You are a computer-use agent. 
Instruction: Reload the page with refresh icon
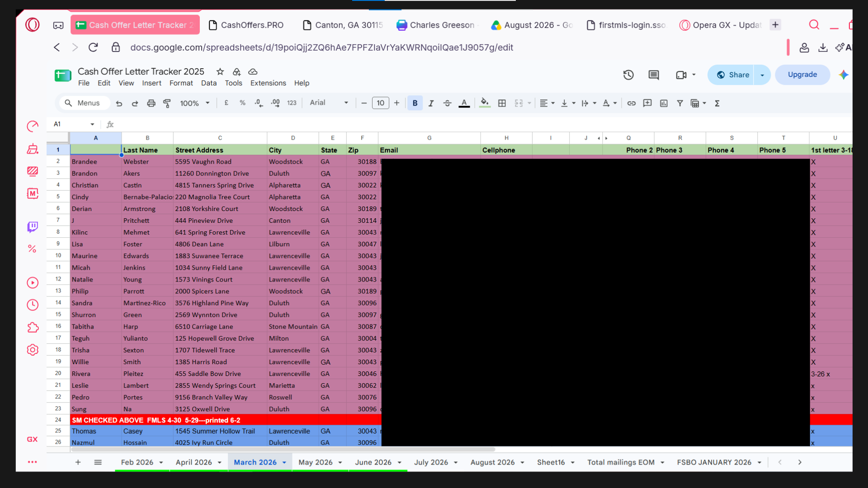coord(93,47)
